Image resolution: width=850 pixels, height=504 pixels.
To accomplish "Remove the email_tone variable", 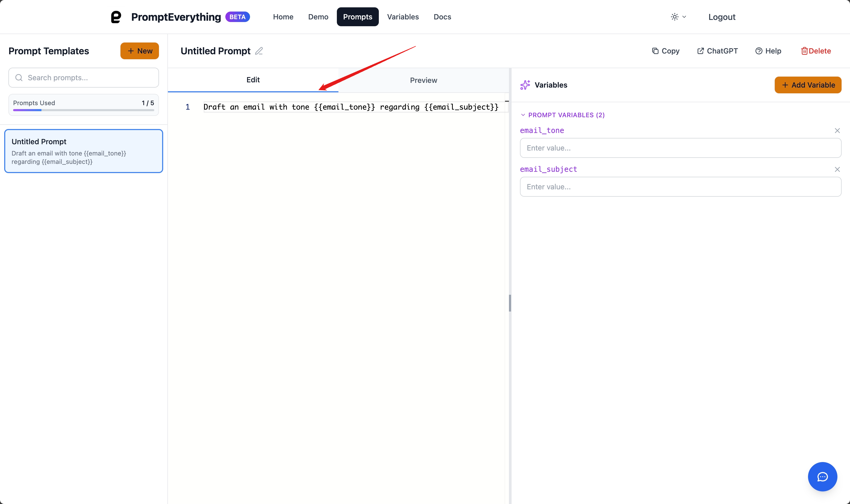I will click(x=837, y=130).
